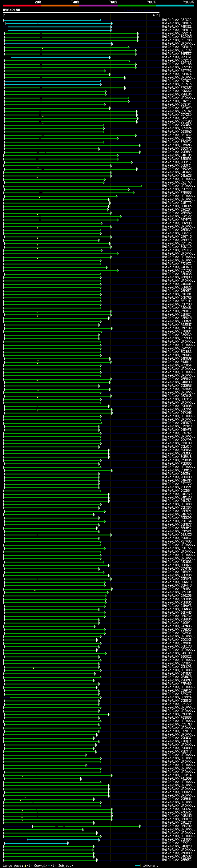Open hit UniRef100_C5YZS0
Image resolution: width=197 pixels, height=868 pixels.
coord(177,115)
